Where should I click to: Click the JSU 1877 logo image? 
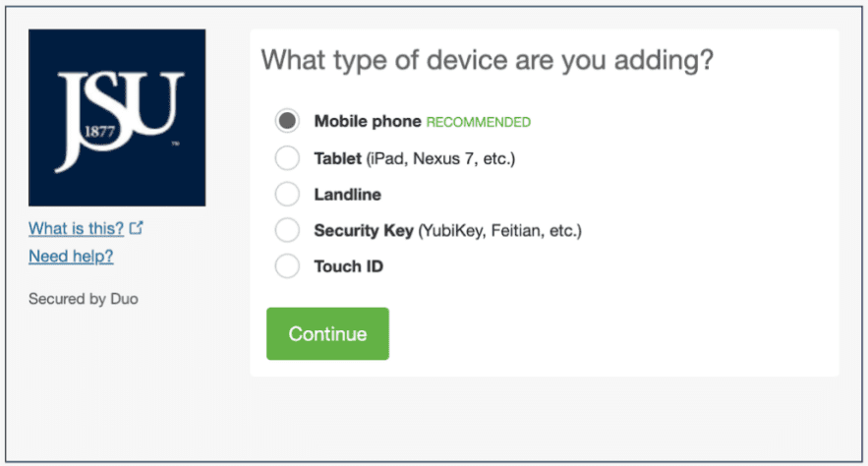coord(117,117)
